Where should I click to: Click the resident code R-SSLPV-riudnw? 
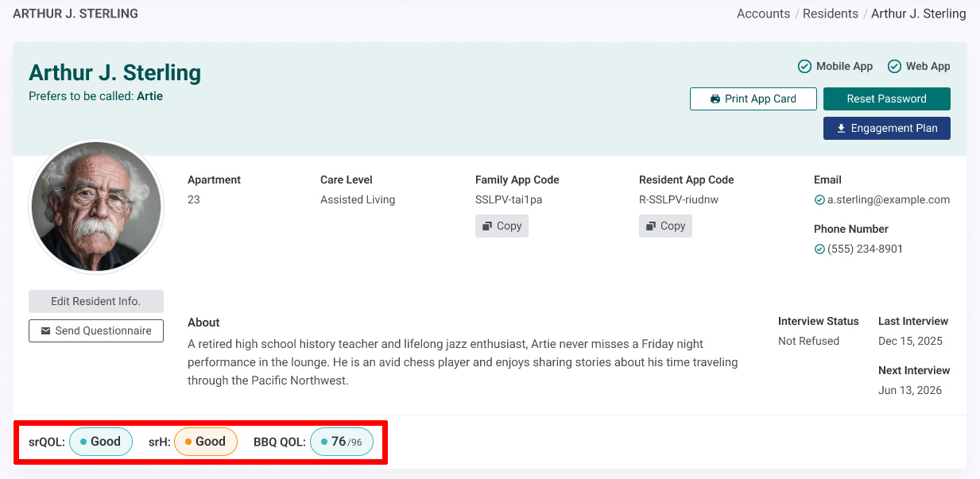pos(679,200)
